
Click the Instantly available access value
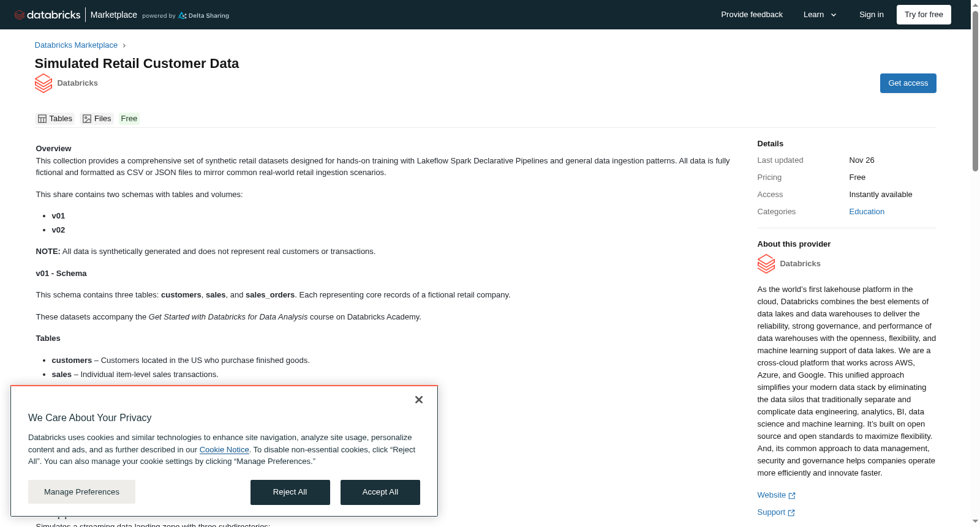[881, 195]
